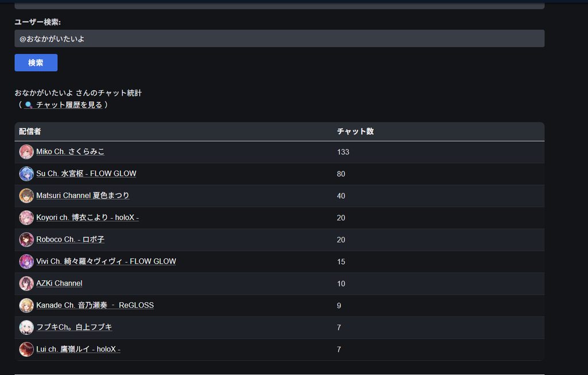Click Miko Ch. さくらみこ avatar icon
Image resolution: width=588 pixels, height=375 pixels.
pos(26,152)
